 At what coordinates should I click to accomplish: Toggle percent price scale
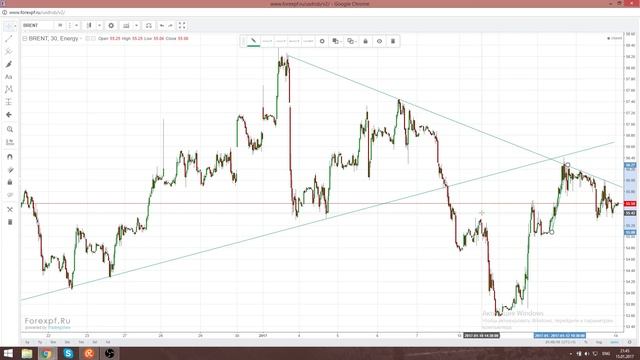[587, 342]
